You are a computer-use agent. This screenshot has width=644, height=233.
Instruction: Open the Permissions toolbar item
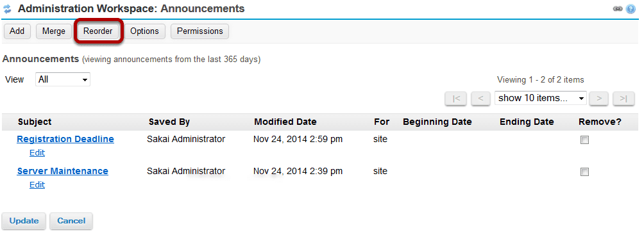click(199, 31)
